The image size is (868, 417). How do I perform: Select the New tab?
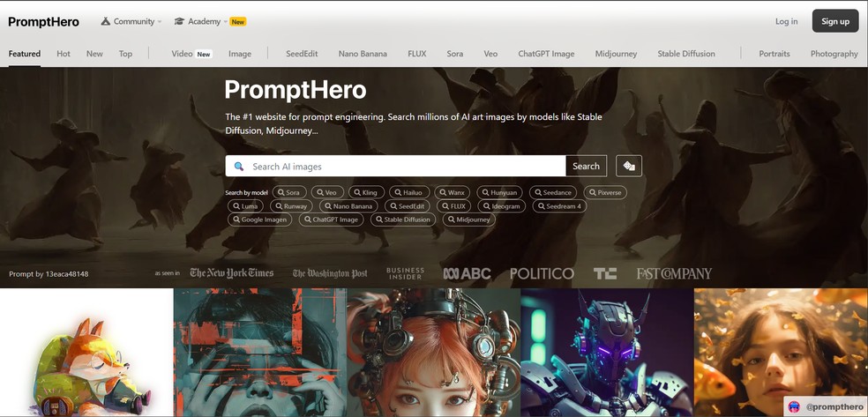click(94, 54)
